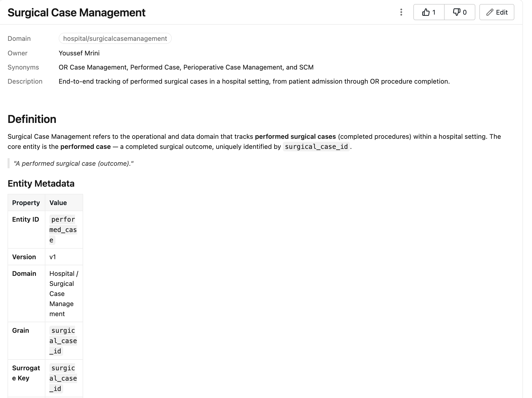Click the quoted performed surgical case blockquote
The image size is (532, 398).
(74, 163)
